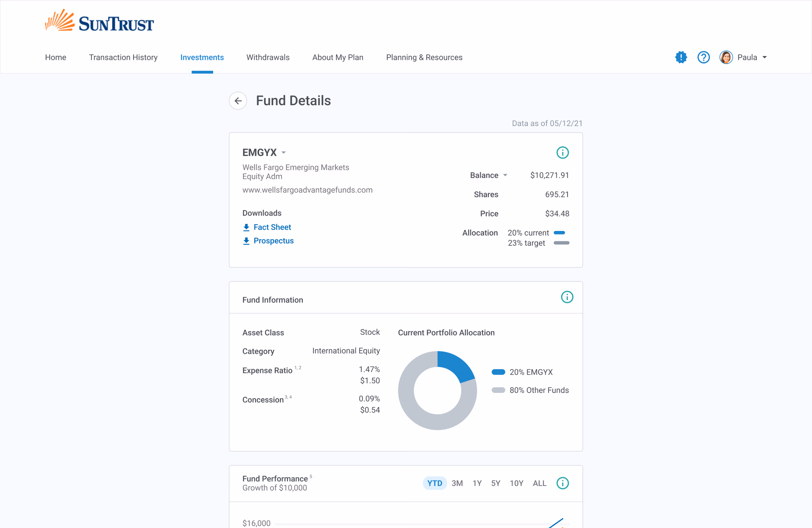
Task: Open the Withdrawals tab
Action: point(268,57)
